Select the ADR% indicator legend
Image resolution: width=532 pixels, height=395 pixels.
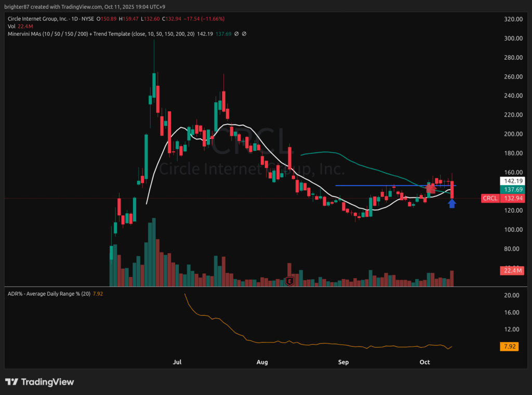pos(48,294)
